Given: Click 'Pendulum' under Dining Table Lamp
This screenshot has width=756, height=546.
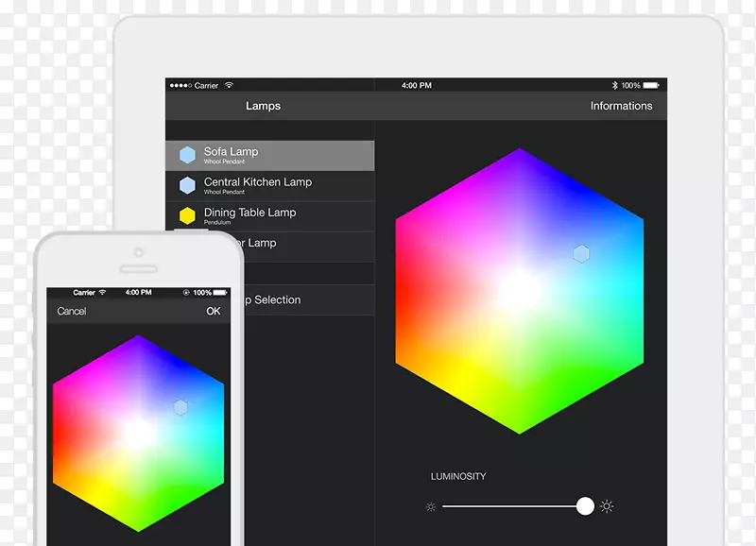Looking at the screenshot, I should 217,222.
